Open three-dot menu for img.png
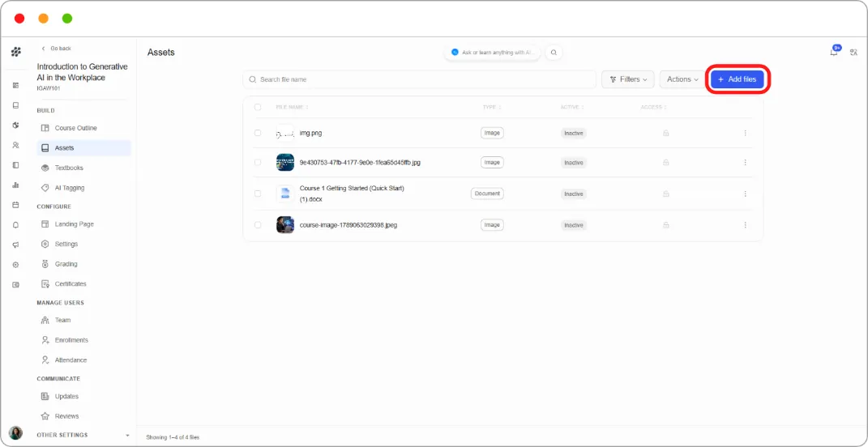This screenshot has height=447, width=868. click(745, 134)
